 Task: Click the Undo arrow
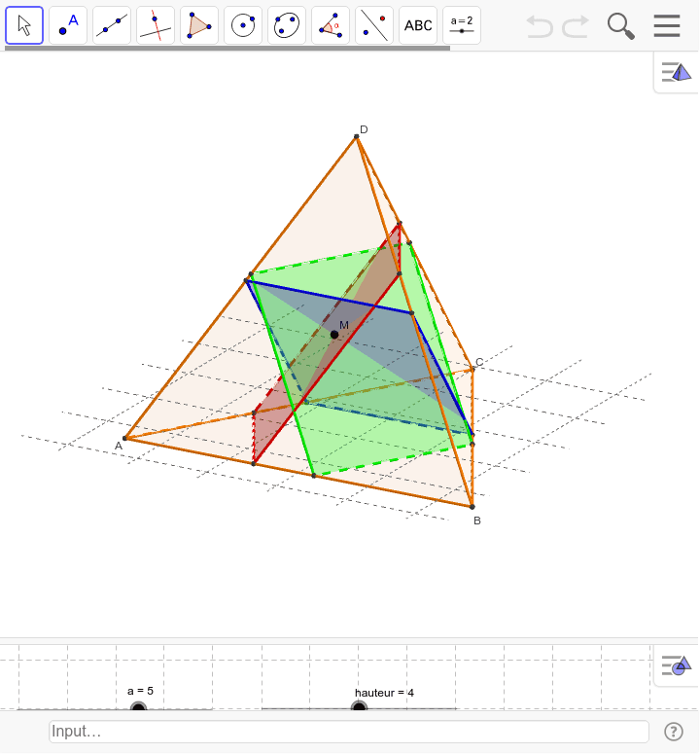click(x=540, y=26)
